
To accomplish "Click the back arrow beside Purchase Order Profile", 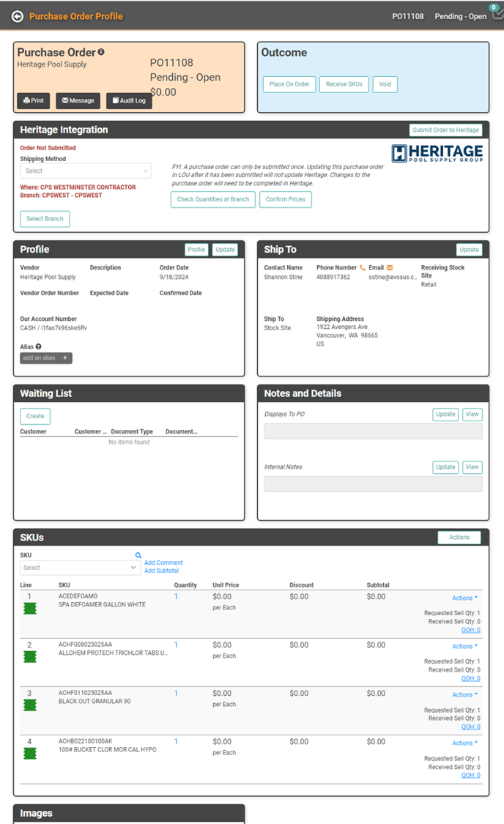I will point(18,16).
